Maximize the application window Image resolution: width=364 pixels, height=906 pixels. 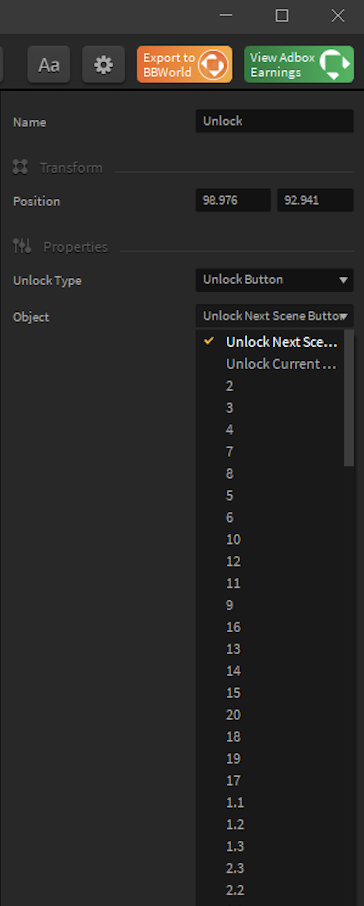pyautogui.click(x=281, y=16)
